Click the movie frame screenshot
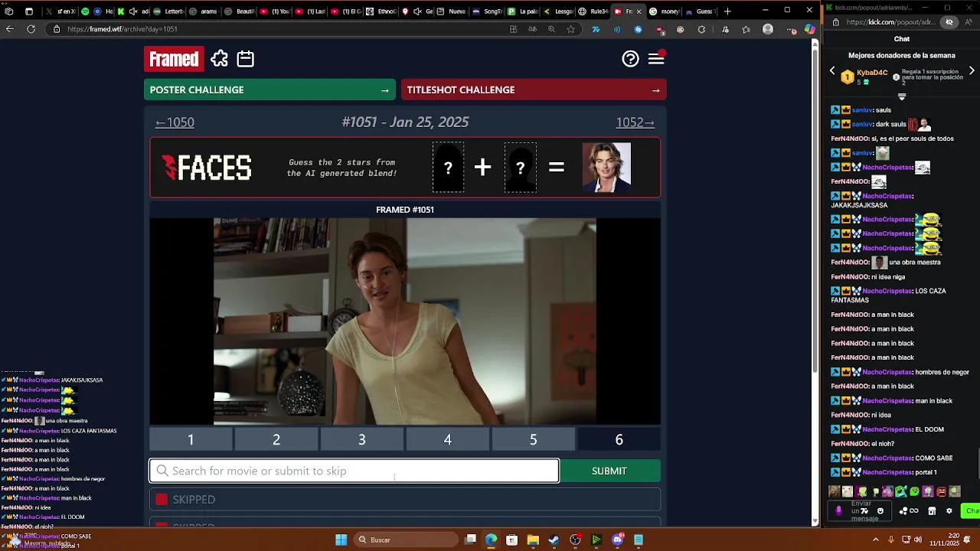Viewport: 980px width, 551px height. (x=405, y=321)
